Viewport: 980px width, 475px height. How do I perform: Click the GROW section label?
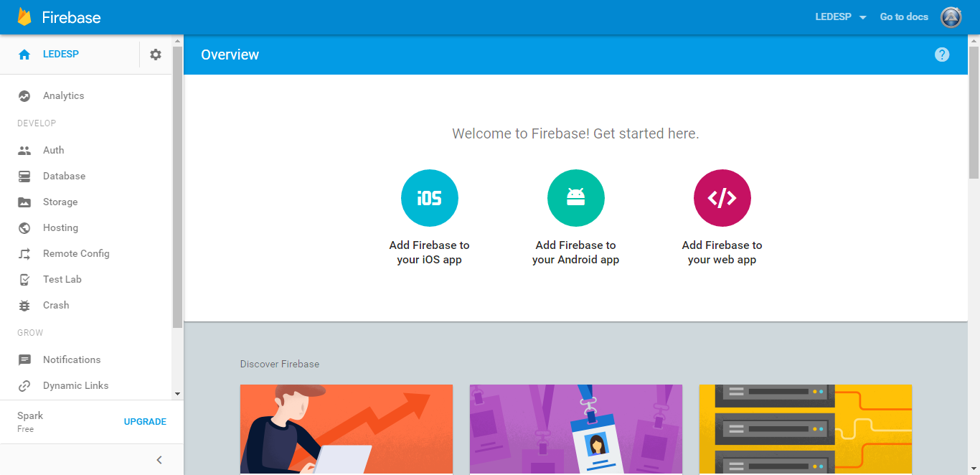[30, 333]
